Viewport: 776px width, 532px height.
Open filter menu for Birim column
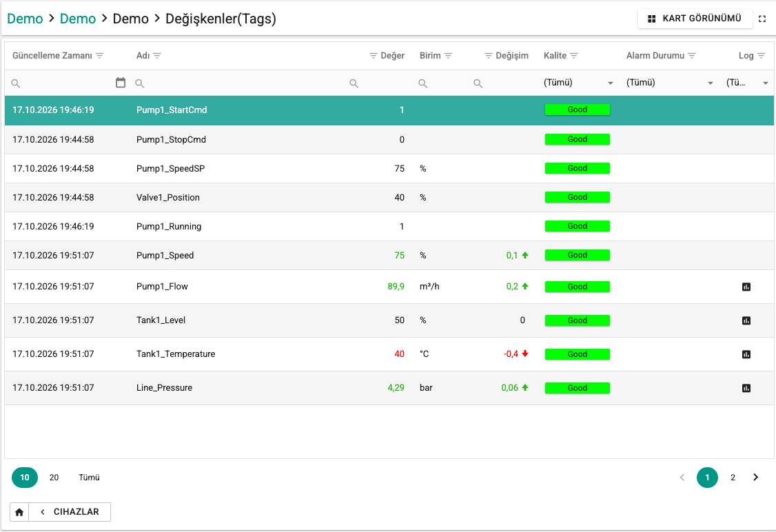449,55
